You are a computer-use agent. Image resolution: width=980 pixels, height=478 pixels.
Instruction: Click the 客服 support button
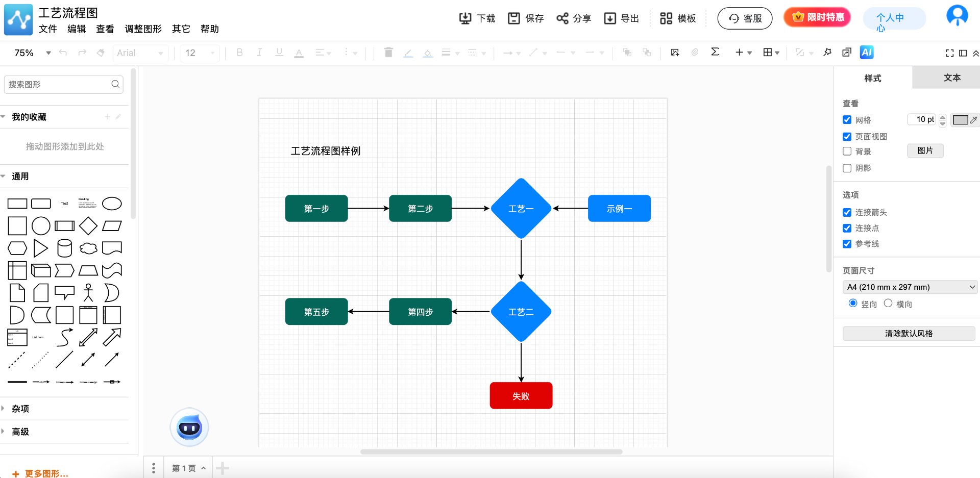pos(745,18)
